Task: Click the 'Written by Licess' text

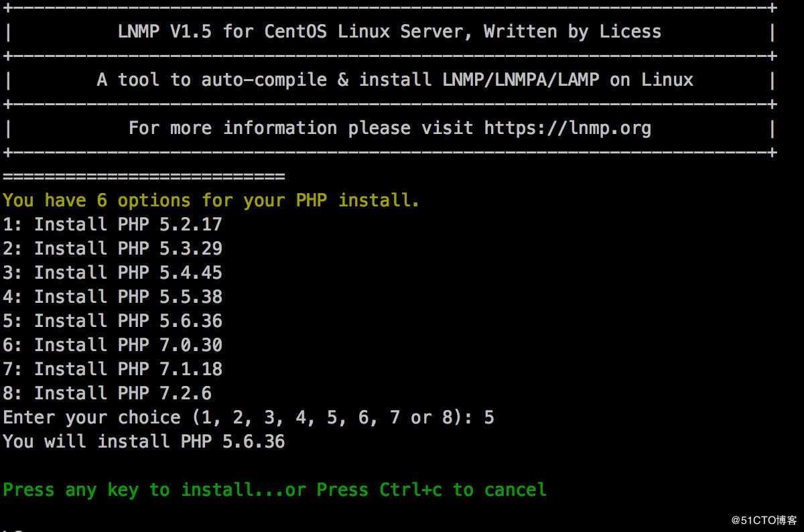Action: pyautogui.click(x=572, y=31)
